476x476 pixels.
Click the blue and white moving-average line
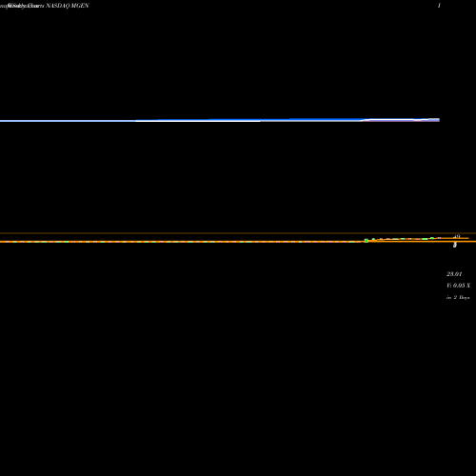coord(220,120)
